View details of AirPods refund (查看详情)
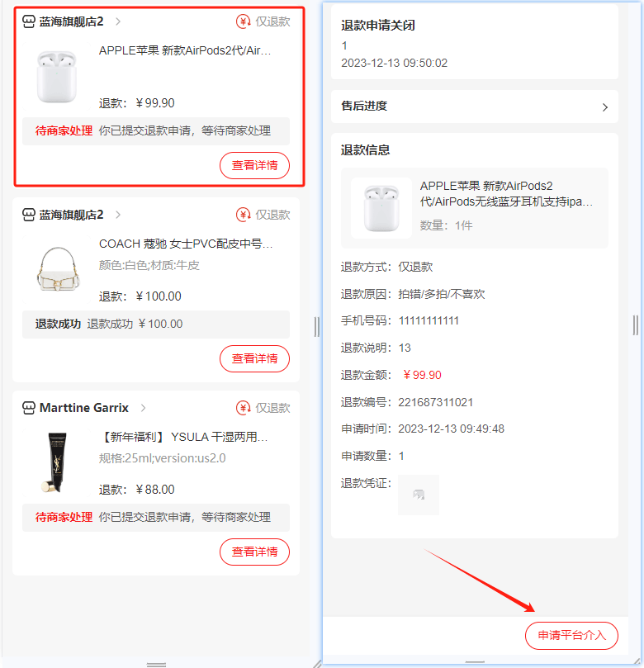644x668 pixels. (254, 165)
